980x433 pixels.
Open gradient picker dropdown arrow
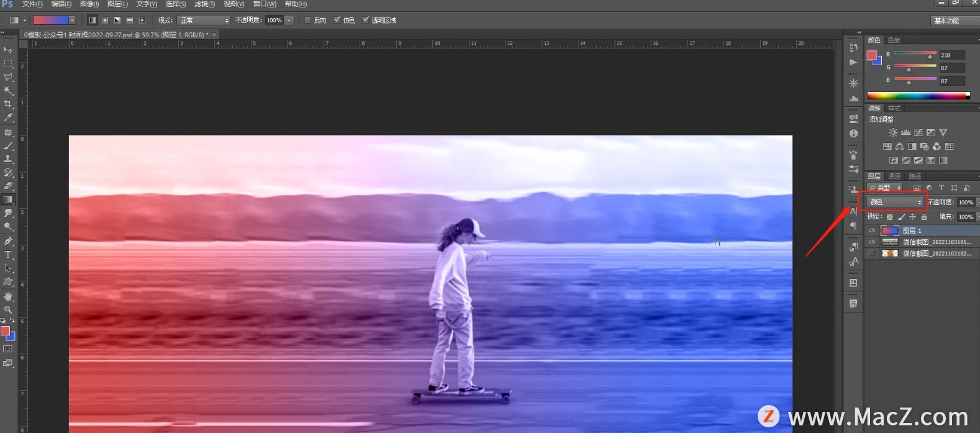(73, 20)
